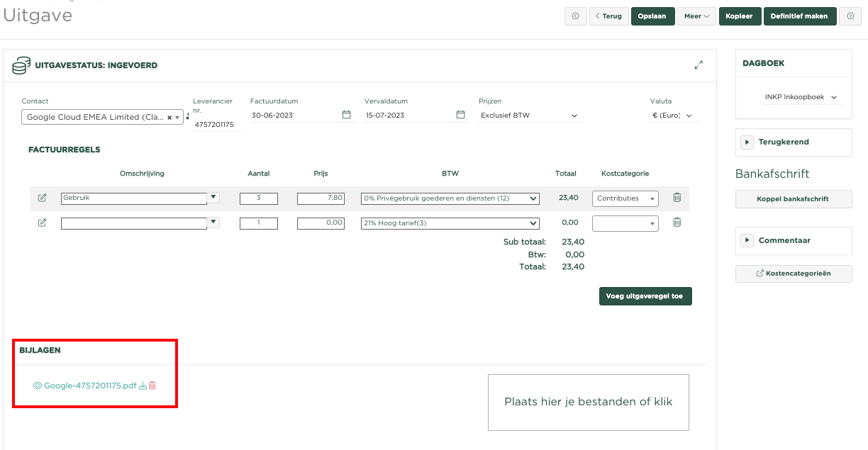This screenshot has height=450, width=868.
Task: Expand the Uitgavestatus panel to fullscreen
Action: click(699, 65)
